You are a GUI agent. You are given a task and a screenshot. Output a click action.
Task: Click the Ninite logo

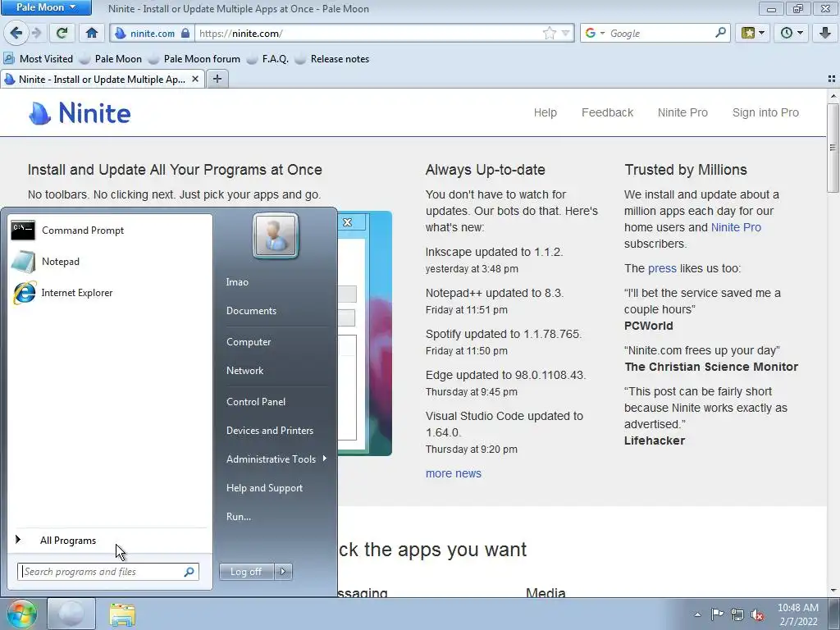pos(80,113)
